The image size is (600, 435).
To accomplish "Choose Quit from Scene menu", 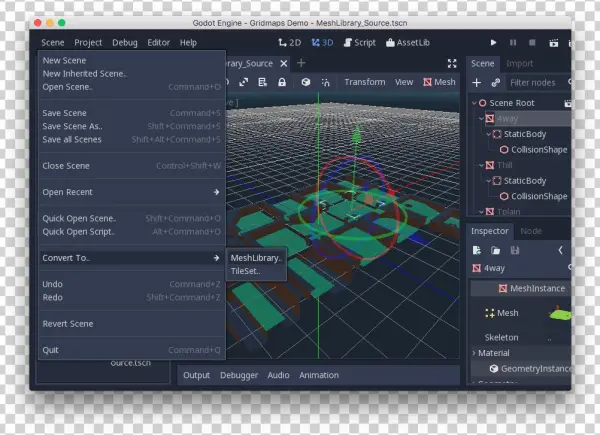I will (x=132, y=350).
